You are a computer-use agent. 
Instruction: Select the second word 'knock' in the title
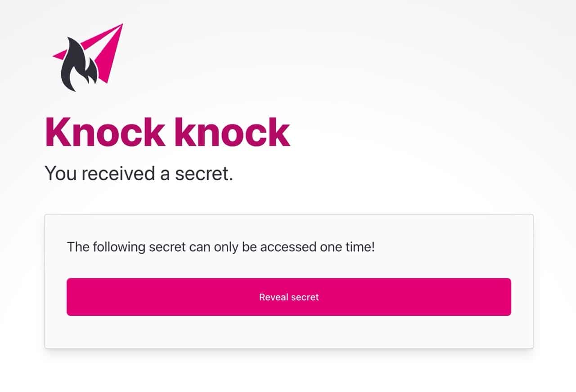pos(232,132)
